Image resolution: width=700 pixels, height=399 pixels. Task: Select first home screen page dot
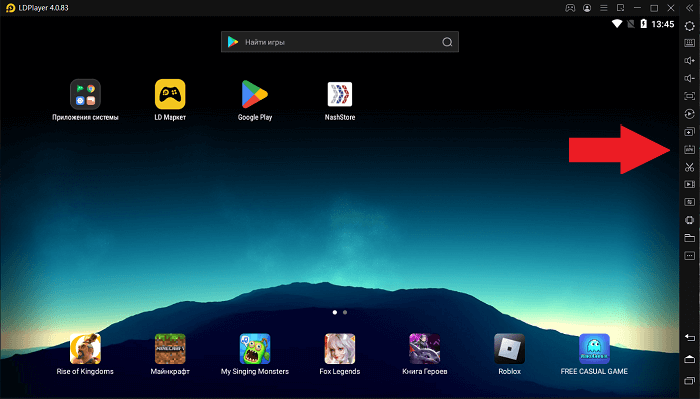[335, 312]
